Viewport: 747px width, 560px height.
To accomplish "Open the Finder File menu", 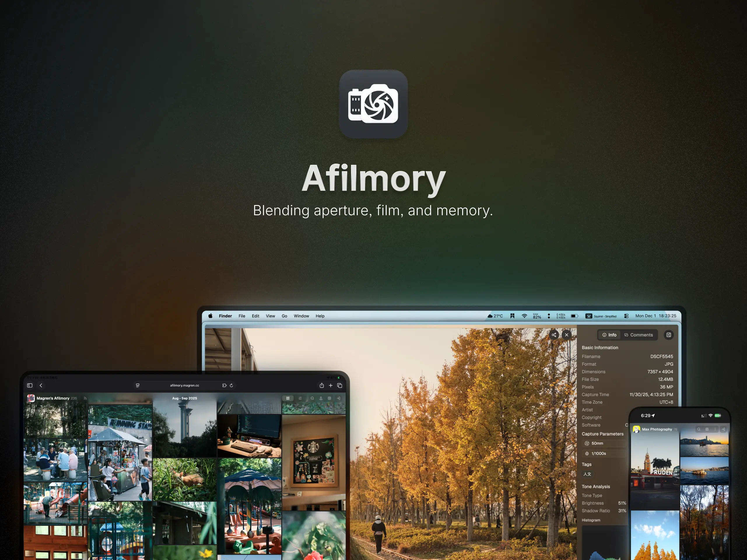I will click(242, 316).
